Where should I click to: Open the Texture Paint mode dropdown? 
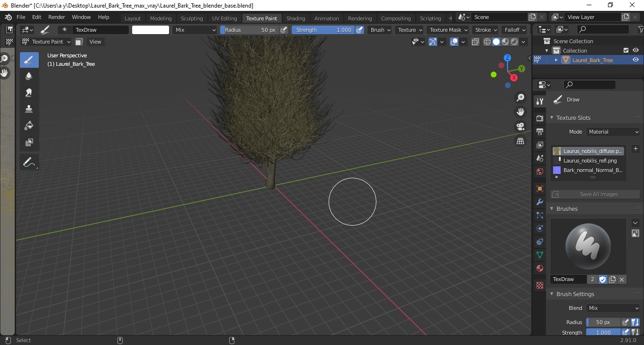coord(46,42)
